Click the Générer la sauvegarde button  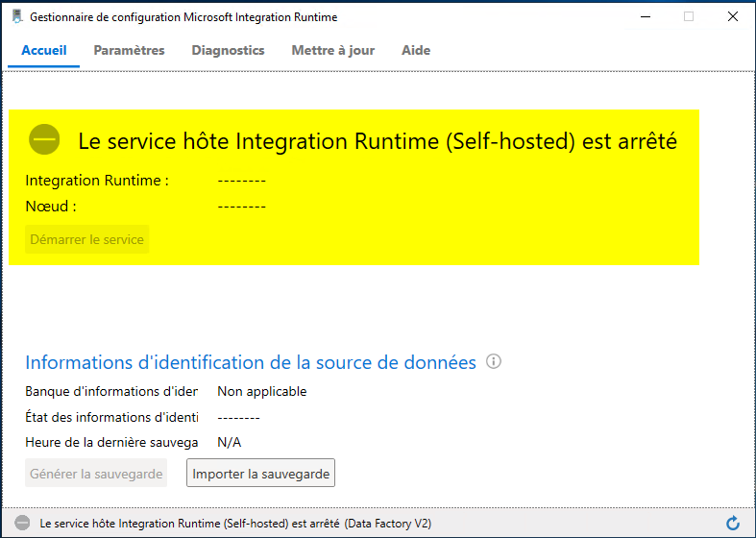[x=96, y=473]
